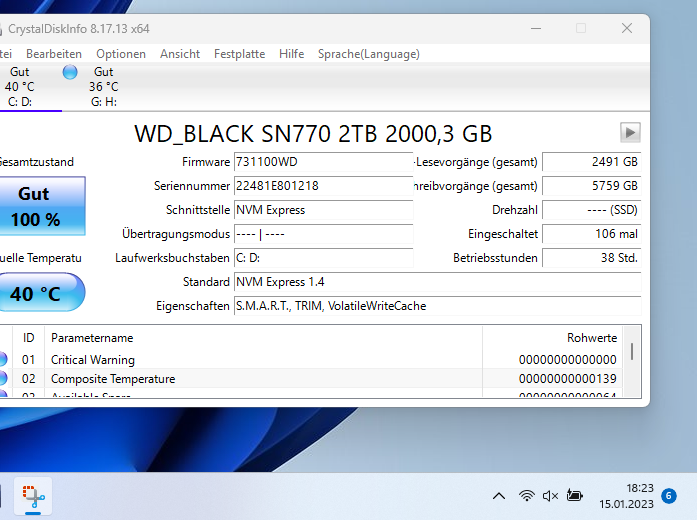
Task: Click the Schnittstelle field NVM Express
Action: click(324, 210)
